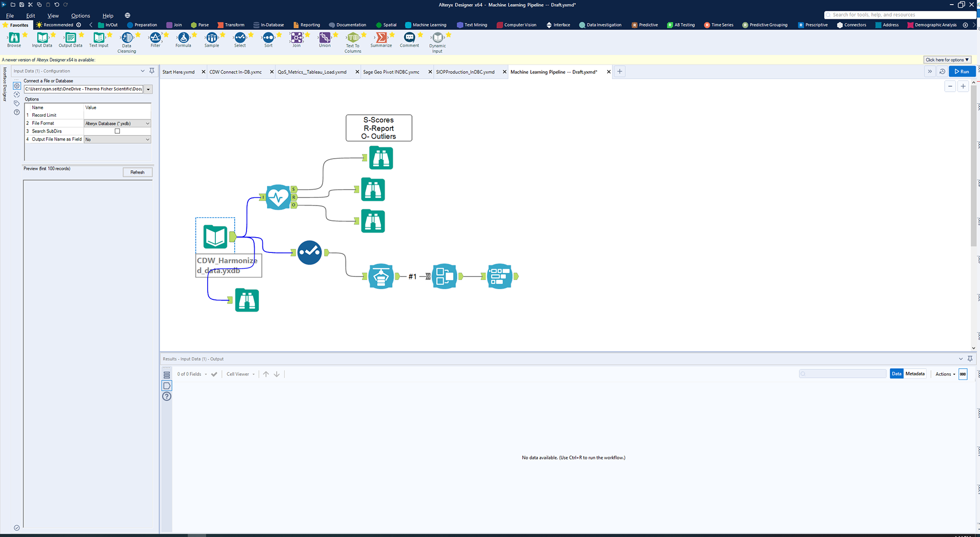Viewport: 980px width, 537px height.
Task: Collapse the Configuration panel chevron
Action: click(142, 71)
